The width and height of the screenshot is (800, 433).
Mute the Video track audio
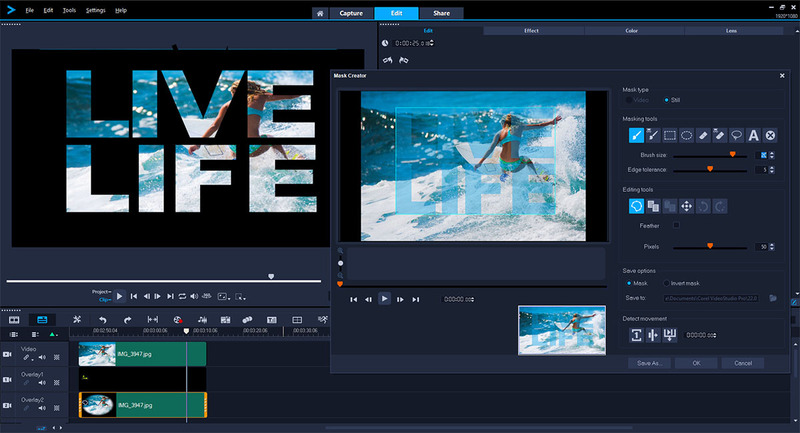42,358
